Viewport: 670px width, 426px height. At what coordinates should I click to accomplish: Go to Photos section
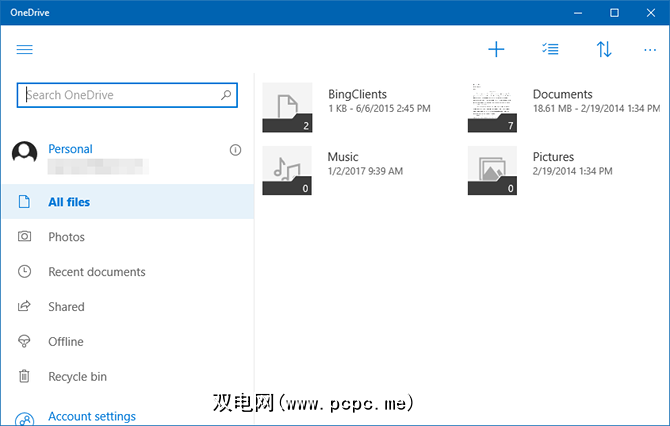tap(66, 237)
